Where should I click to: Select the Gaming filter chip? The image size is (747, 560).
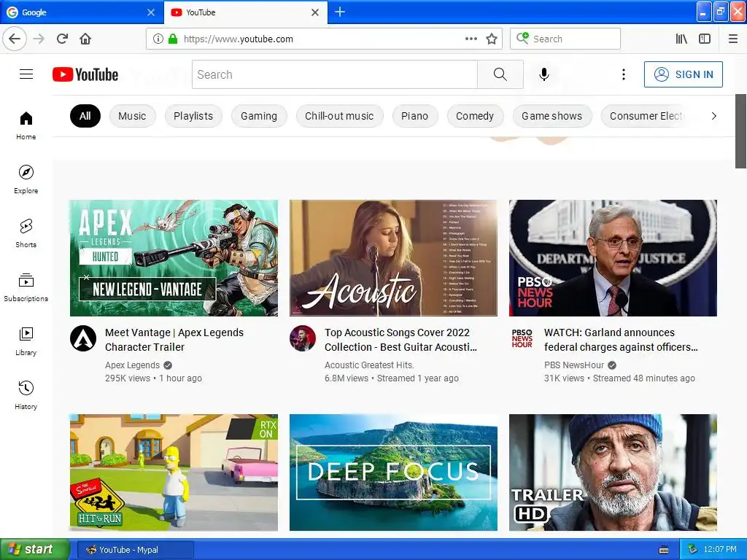pyautogui.click(x=259, y=116)
